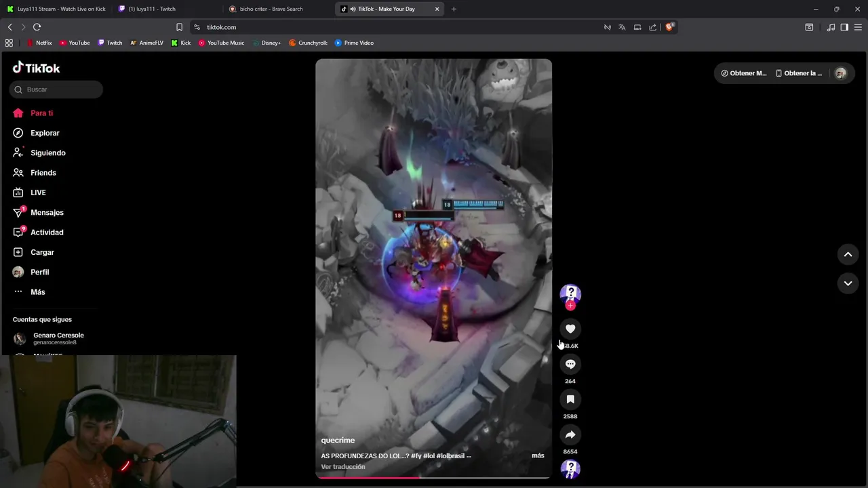Go to previous video with up chevron
The width and height of the screenshot is (868, 488).
pyautogui.click(x=848, y=254)
